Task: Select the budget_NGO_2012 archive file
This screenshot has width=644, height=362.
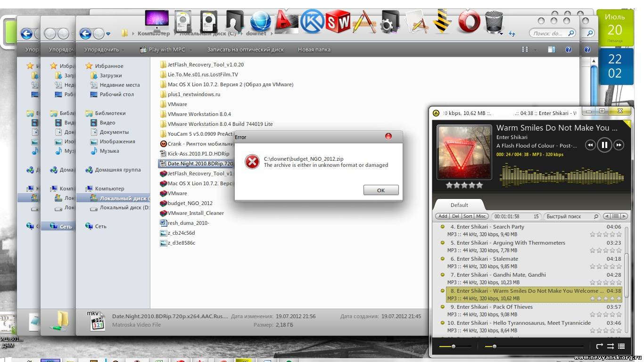Action: click(186, 203)
